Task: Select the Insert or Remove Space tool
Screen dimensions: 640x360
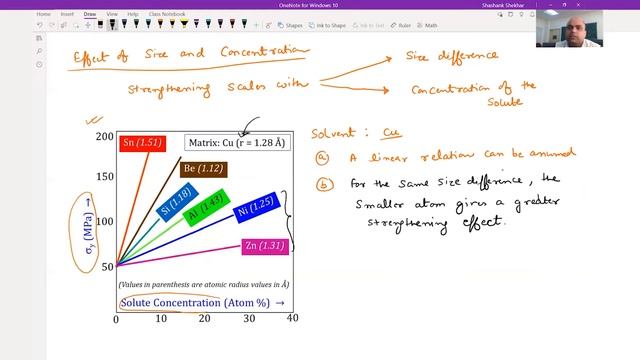Action: point(88,25)
